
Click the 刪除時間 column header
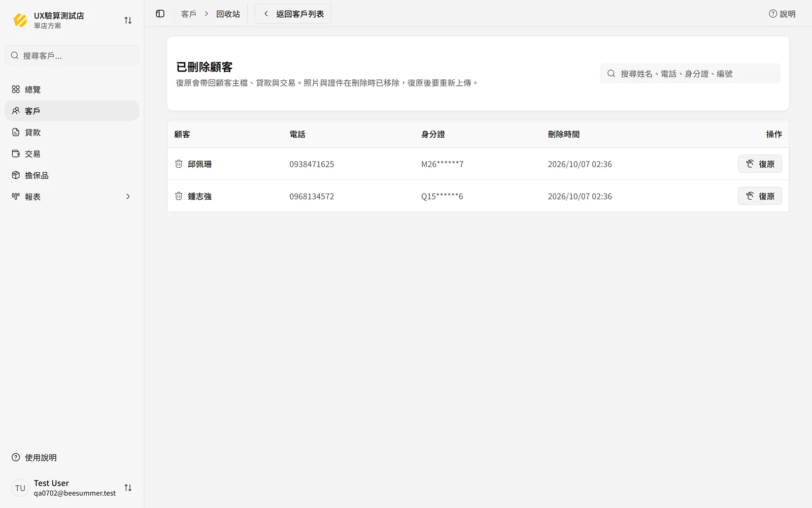click(x=563, y=134)
